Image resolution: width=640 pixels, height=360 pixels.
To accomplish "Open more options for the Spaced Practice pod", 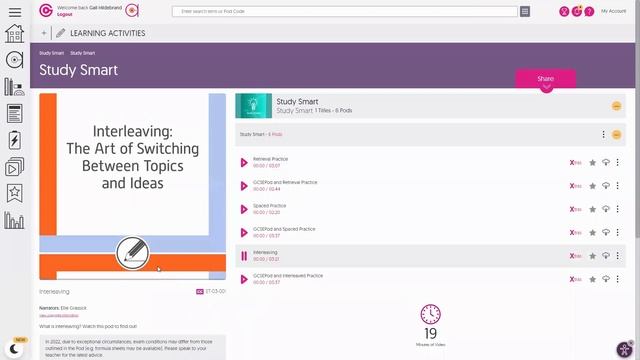I will (x=618, y=209).
